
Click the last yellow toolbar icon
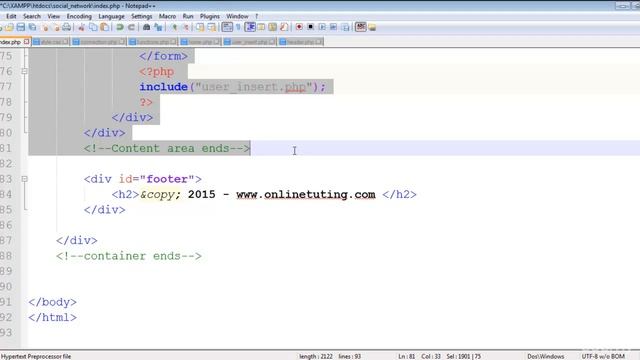coord(372,27)
